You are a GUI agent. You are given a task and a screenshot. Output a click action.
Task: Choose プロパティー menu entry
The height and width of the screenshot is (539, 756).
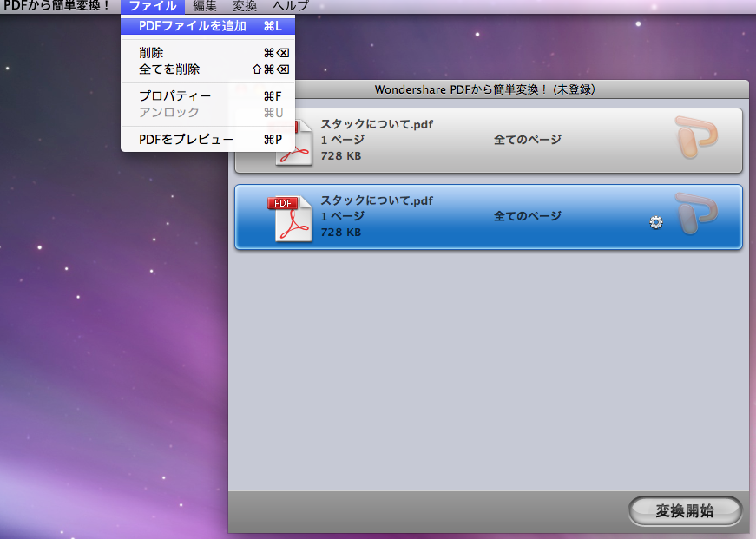click(207, 96)
